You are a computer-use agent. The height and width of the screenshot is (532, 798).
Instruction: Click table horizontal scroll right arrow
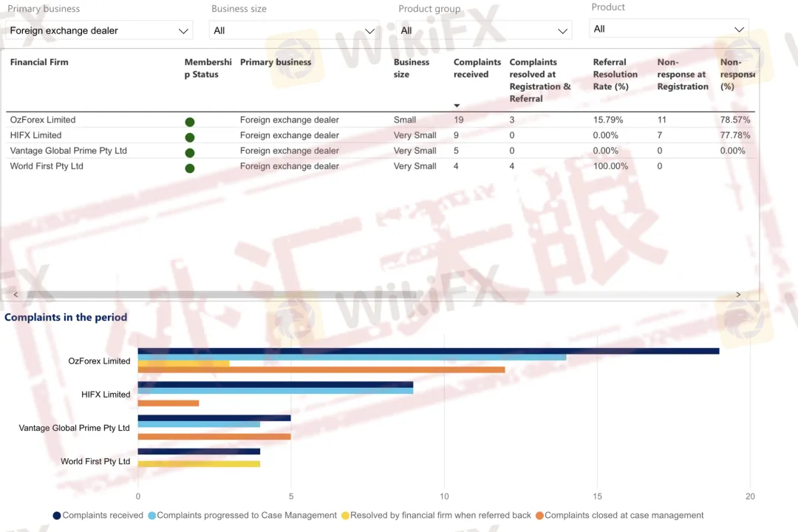[737, 295]
